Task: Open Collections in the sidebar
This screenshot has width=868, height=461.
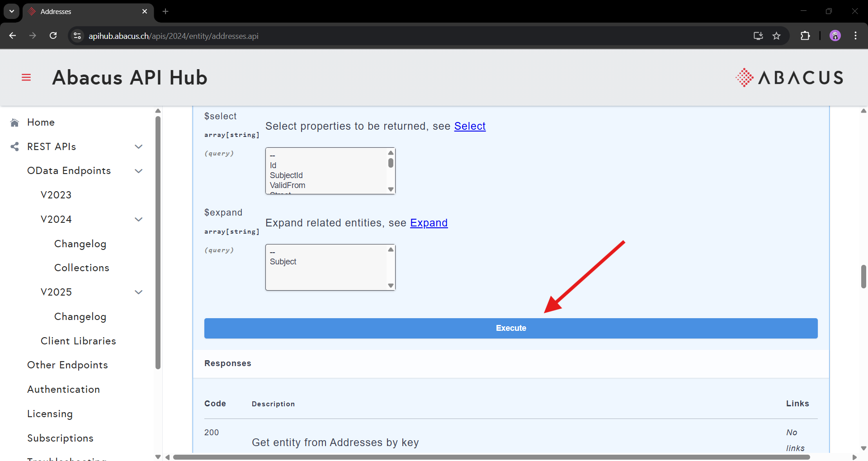Action: 82,268
